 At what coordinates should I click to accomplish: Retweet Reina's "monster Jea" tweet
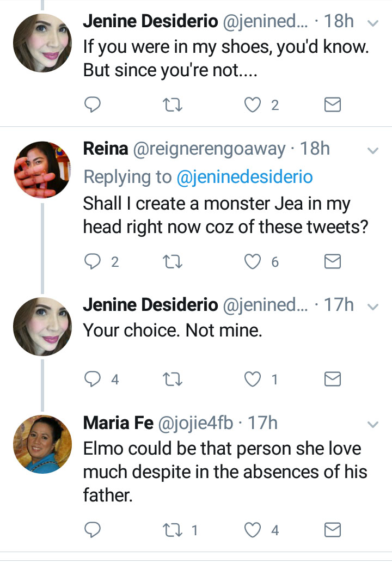pyautogui.click(x=172, y=262)
